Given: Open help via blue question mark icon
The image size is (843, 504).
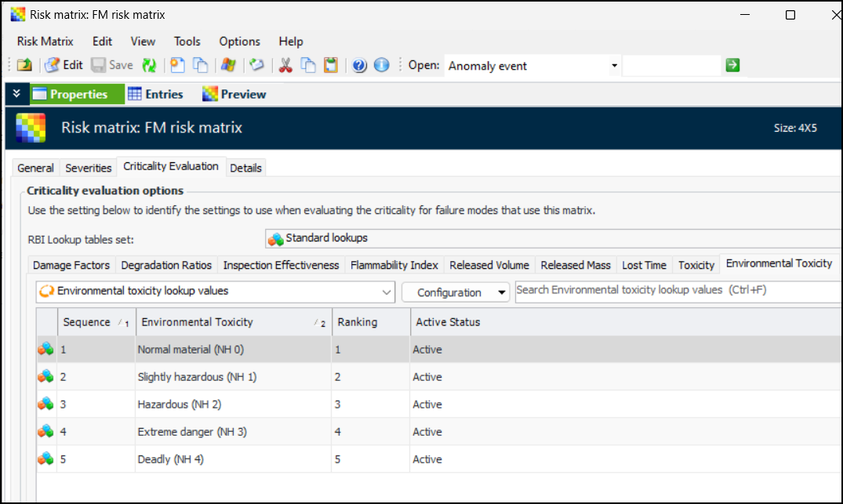Looking at the screenshot, I should (x=359, y=66).
